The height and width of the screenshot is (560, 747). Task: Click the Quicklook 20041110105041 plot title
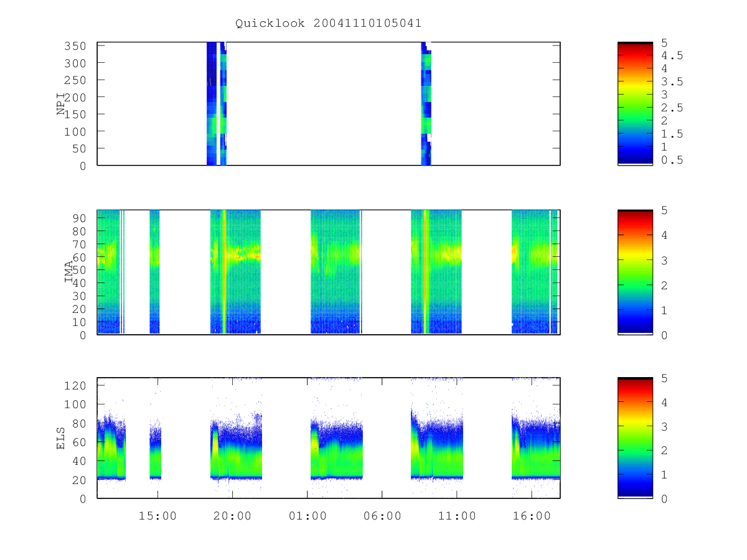pos(328,24)
